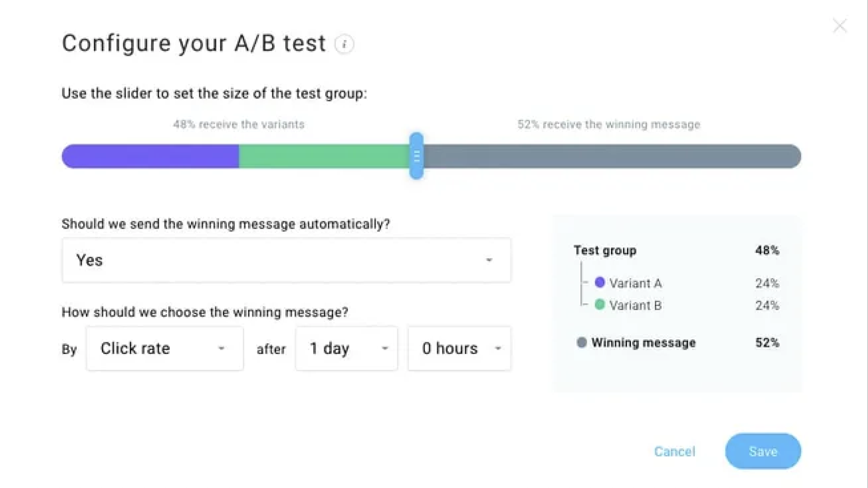Open the 0 hours dropdown

pyautogui.click(x=459, y=349)
